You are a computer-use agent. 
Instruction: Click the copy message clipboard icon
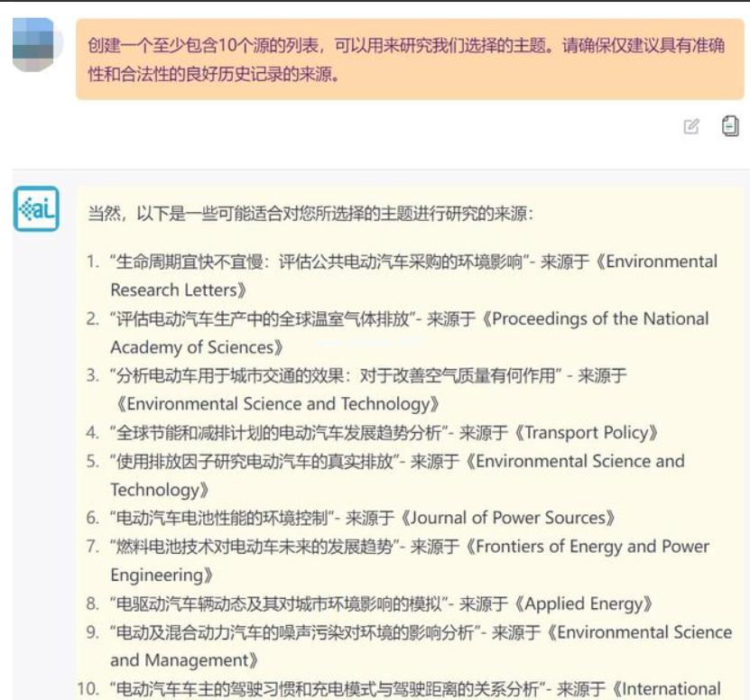pyautogui.click(x=730, y=126)
